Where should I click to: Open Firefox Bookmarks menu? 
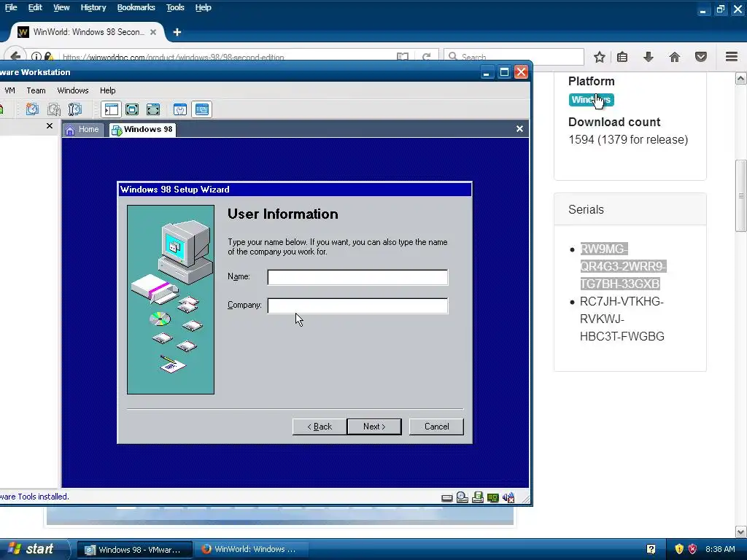click(136, 7)
